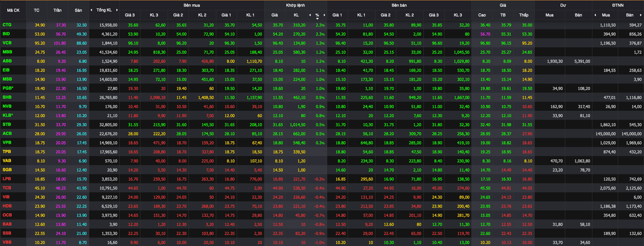Open the BAB stock symbol

point(7,224)
